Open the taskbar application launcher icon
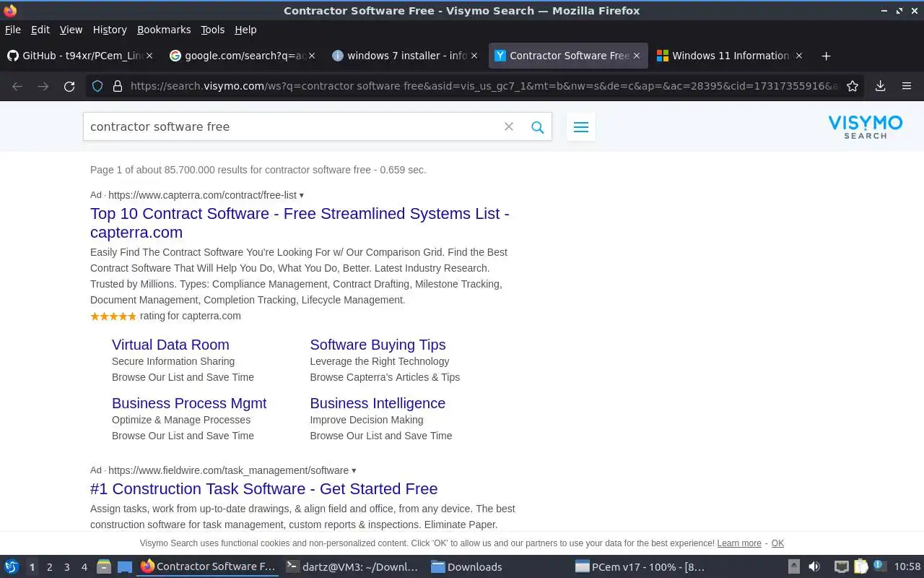 tap(11, 566)
